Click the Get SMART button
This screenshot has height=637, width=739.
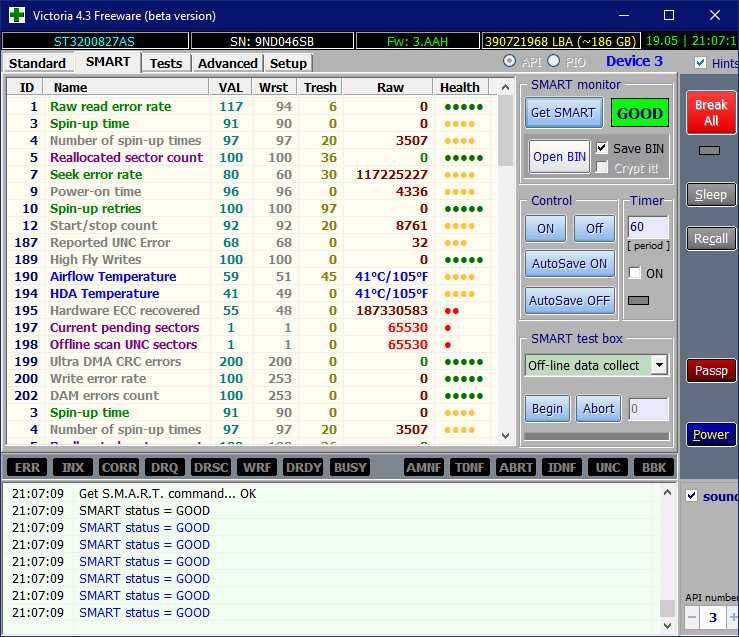[x=563, y=113]
